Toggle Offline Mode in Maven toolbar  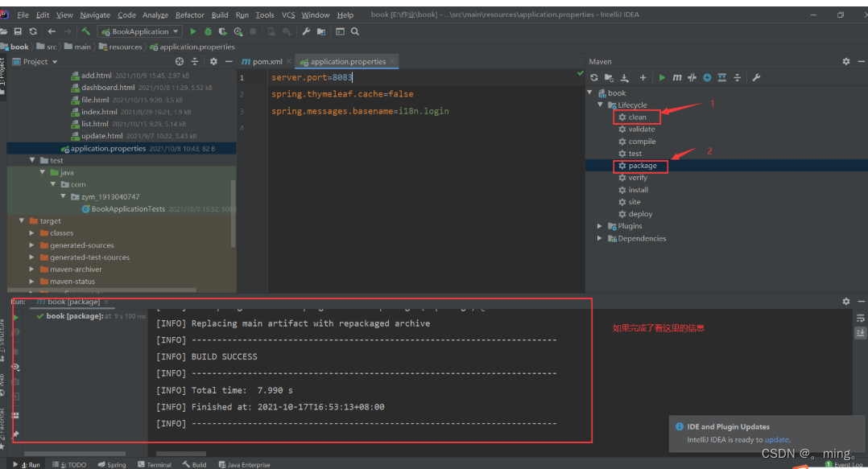(x=692, y=77)
